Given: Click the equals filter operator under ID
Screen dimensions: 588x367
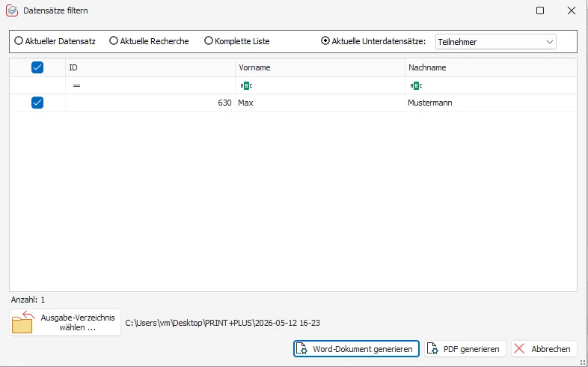Looking at the screenshot, I should click(76, 86).
